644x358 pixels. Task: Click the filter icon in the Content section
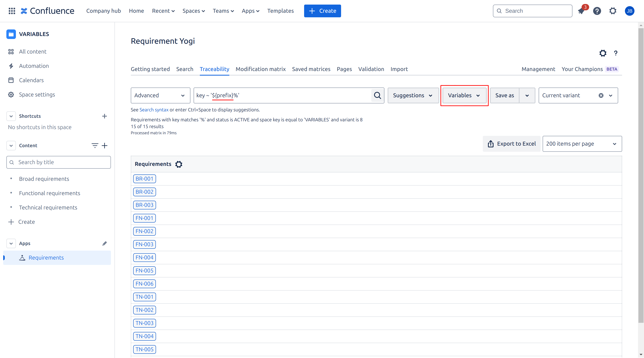(94, 145)
